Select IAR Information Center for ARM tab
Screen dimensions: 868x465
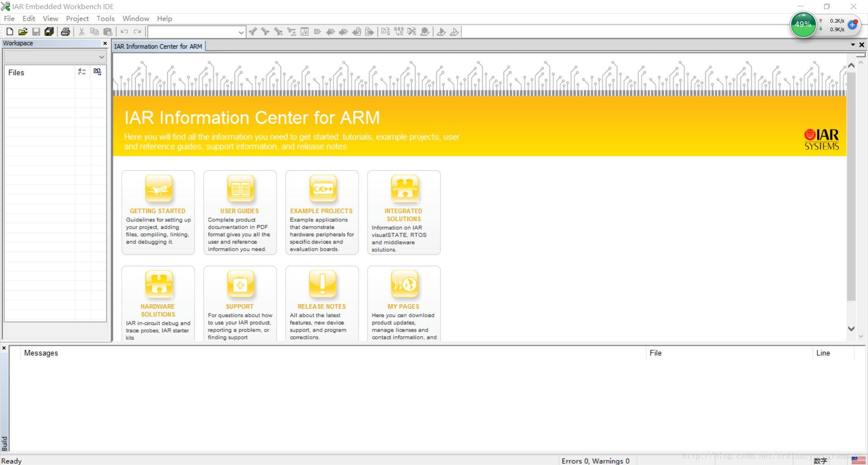click(x=158, y=46)
